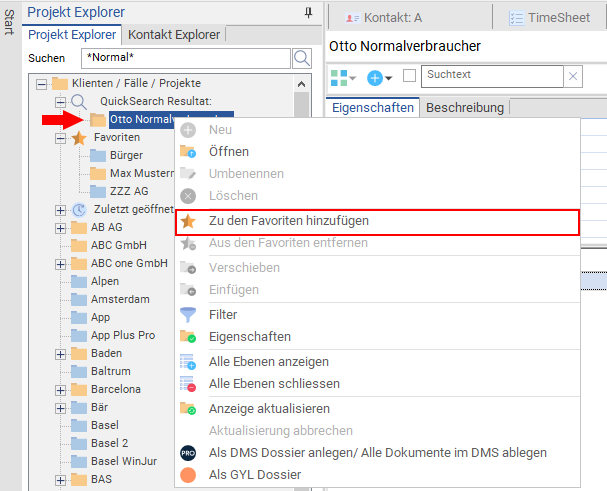Expand the Barcelona folder
This screenshot has height=491, width=607.
coord(60,390)
